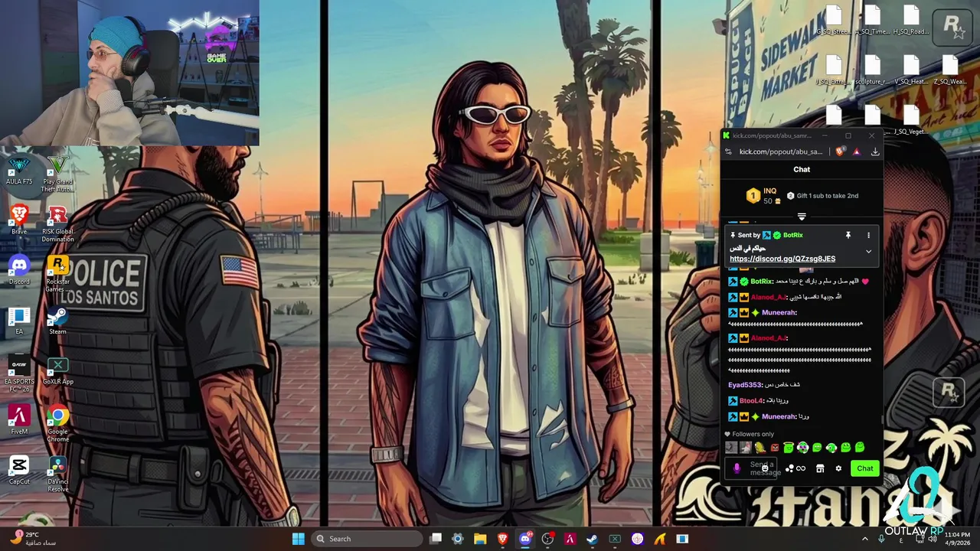Select the H_SQ_Road... desktop file

click(x=911, y=20)
